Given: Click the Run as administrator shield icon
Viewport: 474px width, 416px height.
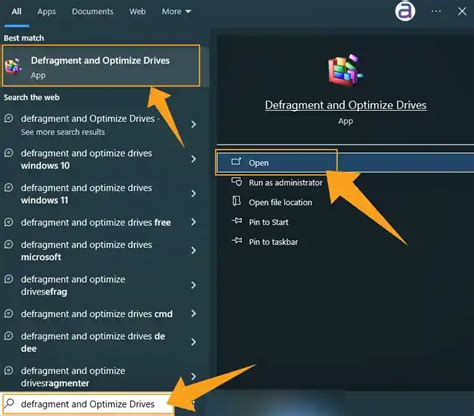Looking at the screenshot, I should pyautogui.click(x=237, y=182).
